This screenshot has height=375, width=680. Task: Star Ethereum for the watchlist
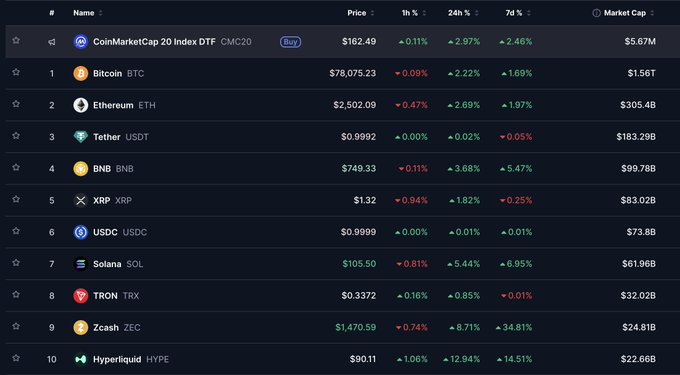point(16,104)
